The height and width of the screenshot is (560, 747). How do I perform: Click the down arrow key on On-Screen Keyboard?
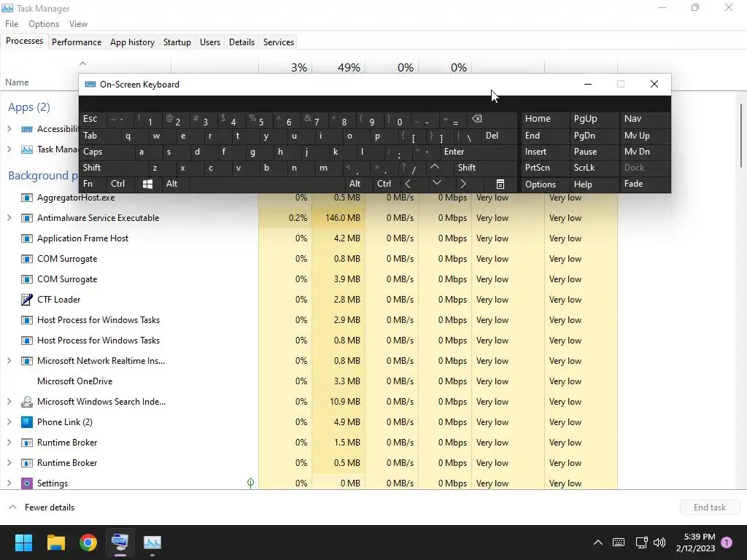[x=437, y=183]
